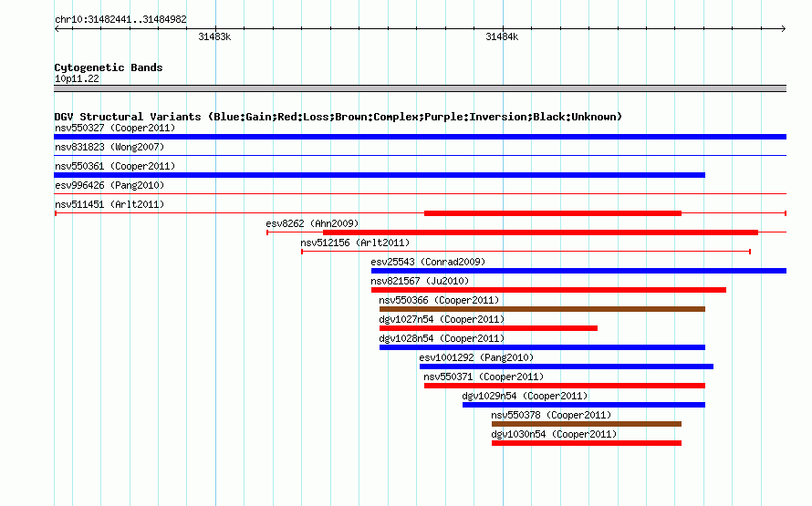
Task: Click the nsv821567 (Ju2010) label
Action: coord(420,281)
